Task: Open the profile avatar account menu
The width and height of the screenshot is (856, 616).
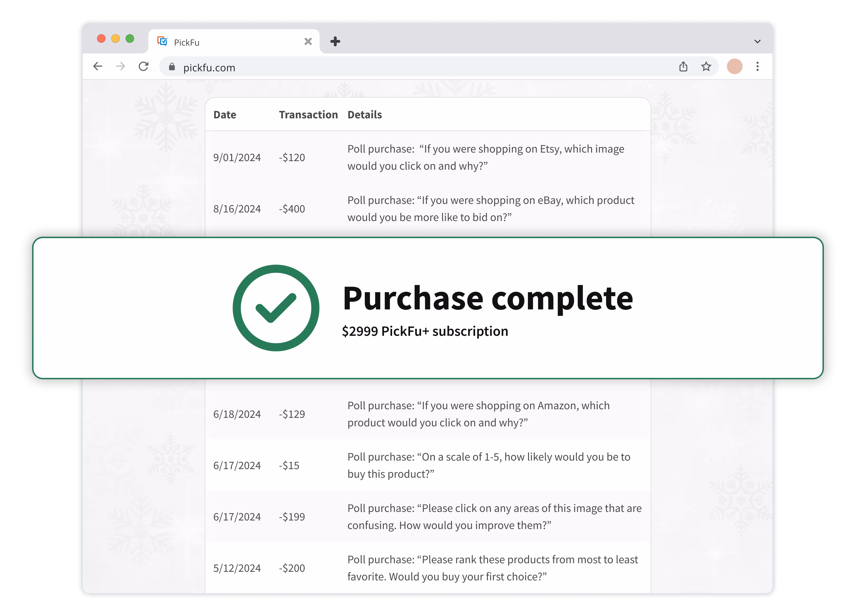Action: [x=734, y=66]
